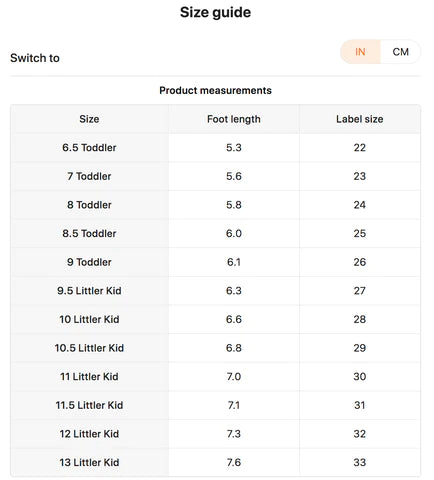Select the 9 Toddler row
Screen dimensions: 434x480
click(x=216, y=262)
